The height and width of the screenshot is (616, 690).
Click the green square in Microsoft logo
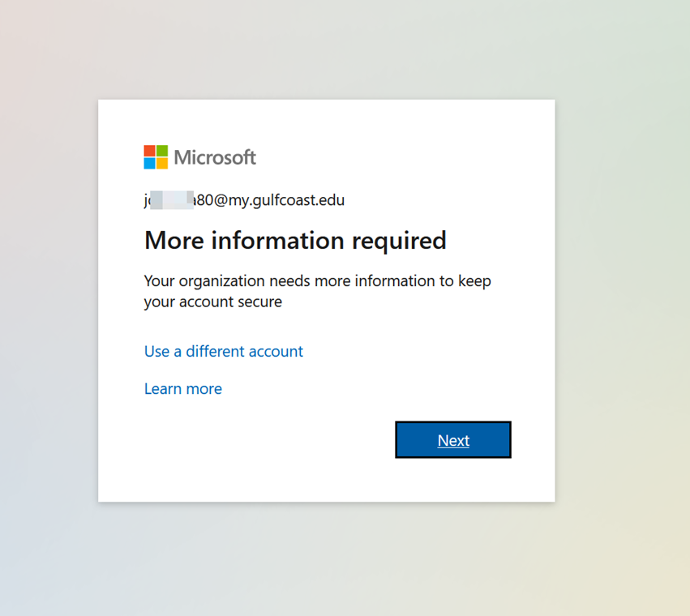(x=162, y=152)
